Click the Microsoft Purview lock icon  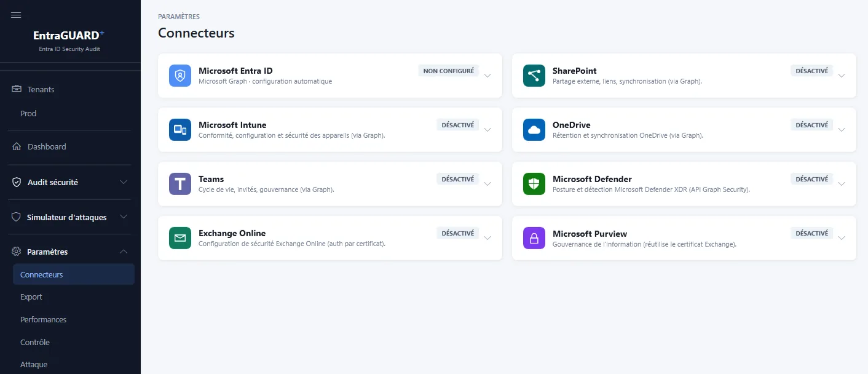click(534, 238)
